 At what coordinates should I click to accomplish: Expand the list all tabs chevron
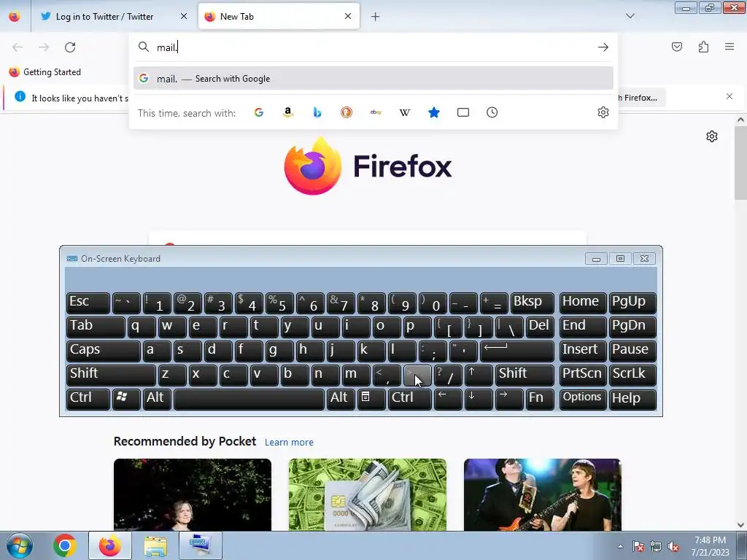pos(630,16)
